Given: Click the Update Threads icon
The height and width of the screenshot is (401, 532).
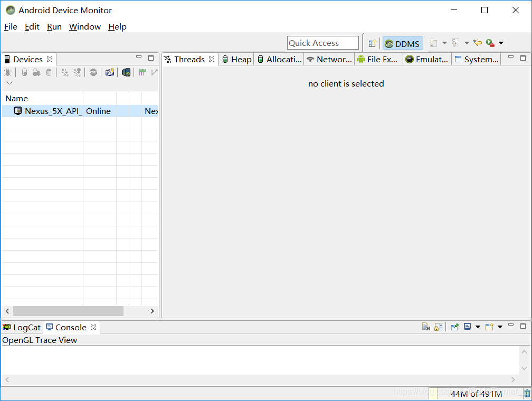Looking at the screenshot, I should (64, 72).
